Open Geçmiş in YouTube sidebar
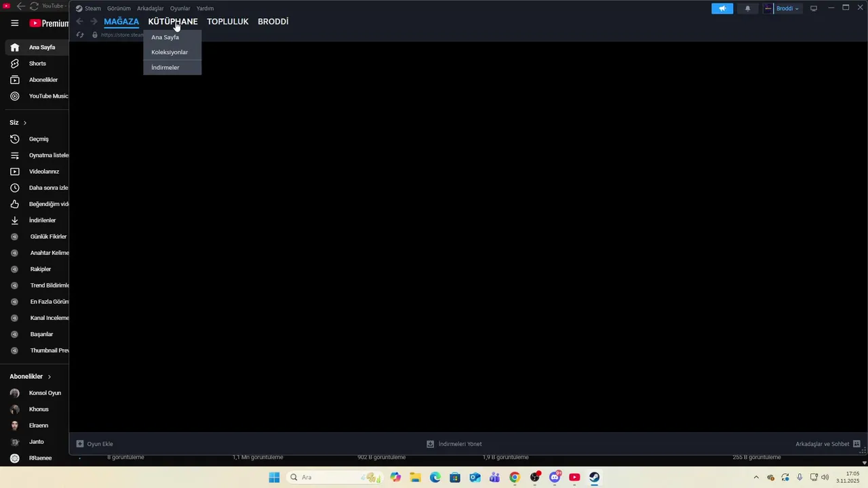The image size is (868, 488). [37, 139]
